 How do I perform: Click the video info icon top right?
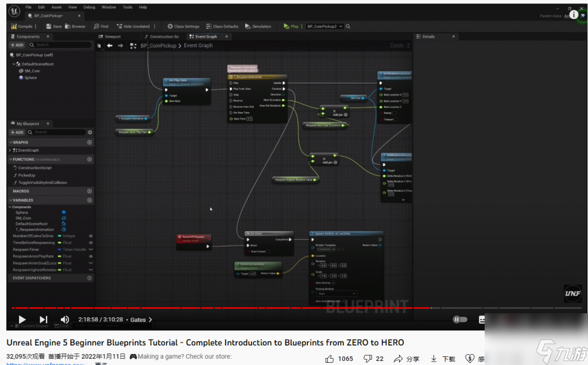click(574, 14)
